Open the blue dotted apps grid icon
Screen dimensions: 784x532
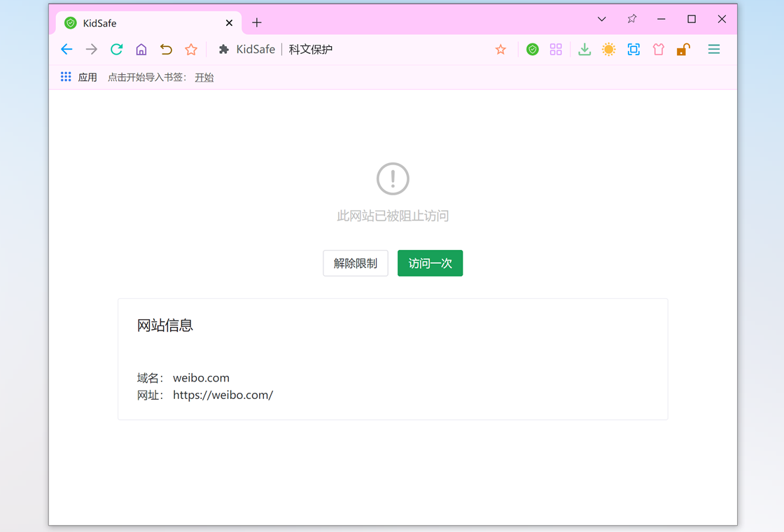pos(66,76)
